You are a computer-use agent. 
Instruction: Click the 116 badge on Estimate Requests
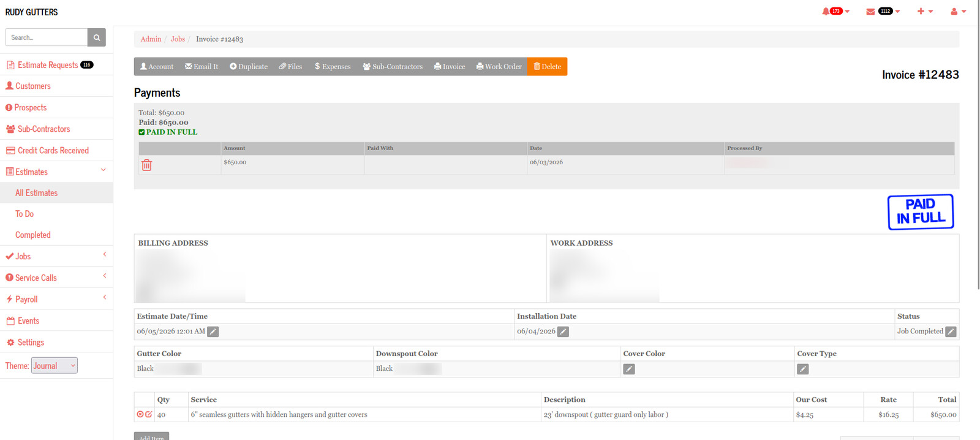click(87, 65)
